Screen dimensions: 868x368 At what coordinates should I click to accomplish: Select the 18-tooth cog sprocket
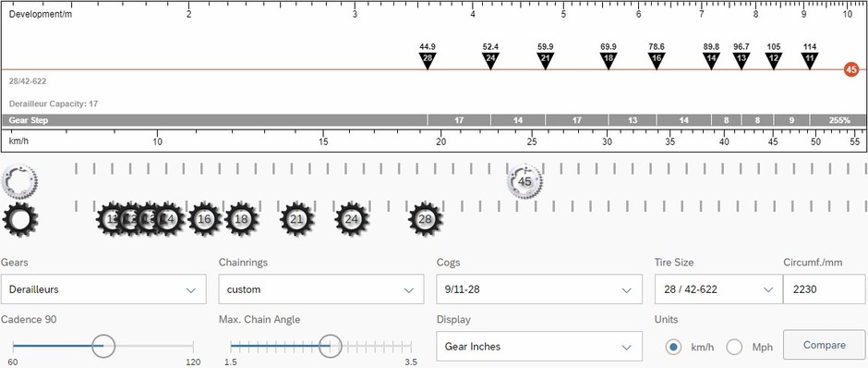[241, 219]
